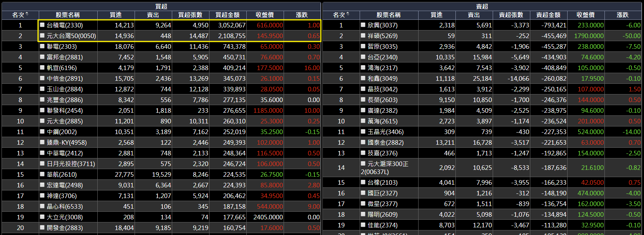This screenshot has height=235, width=644.
Task: Mark the 中信金(2891) checkbox
Action: 43,78
